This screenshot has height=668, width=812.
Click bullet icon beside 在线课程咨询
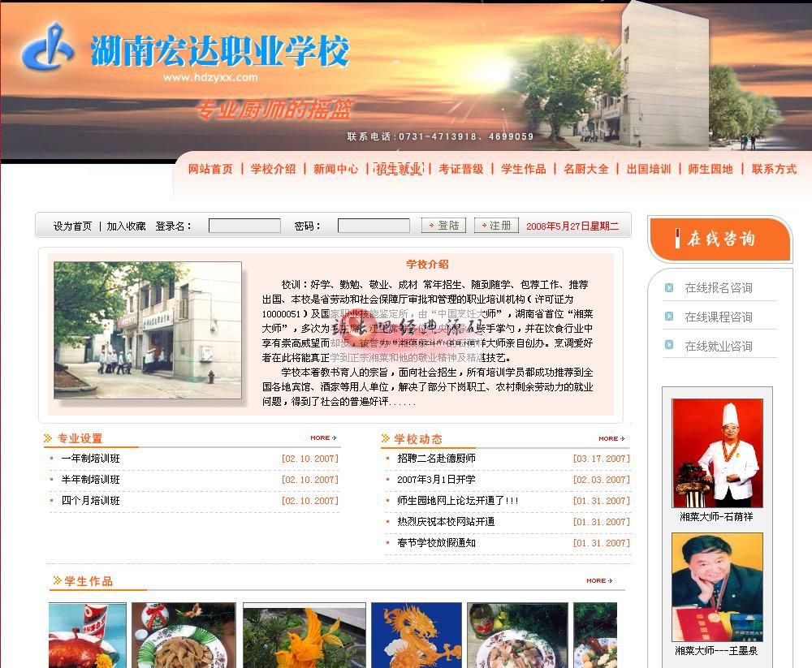(x=668, y=317)
